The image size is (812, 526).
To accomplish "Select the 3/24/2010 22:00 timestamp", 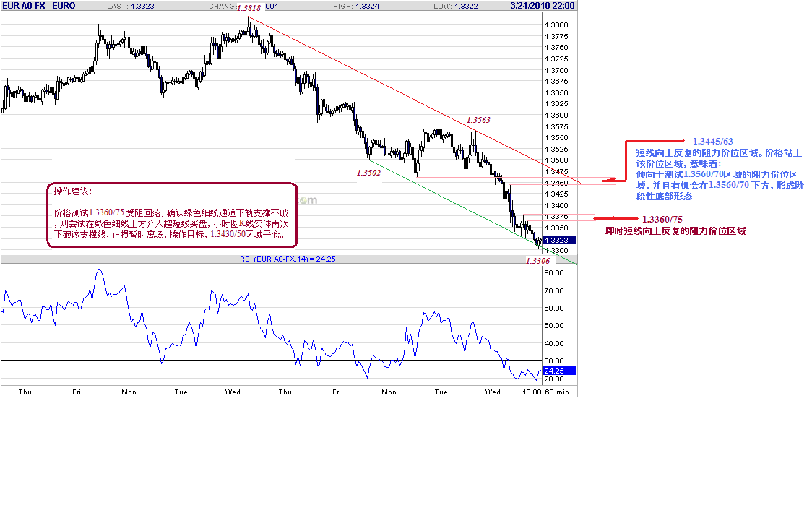I will 543,6.
